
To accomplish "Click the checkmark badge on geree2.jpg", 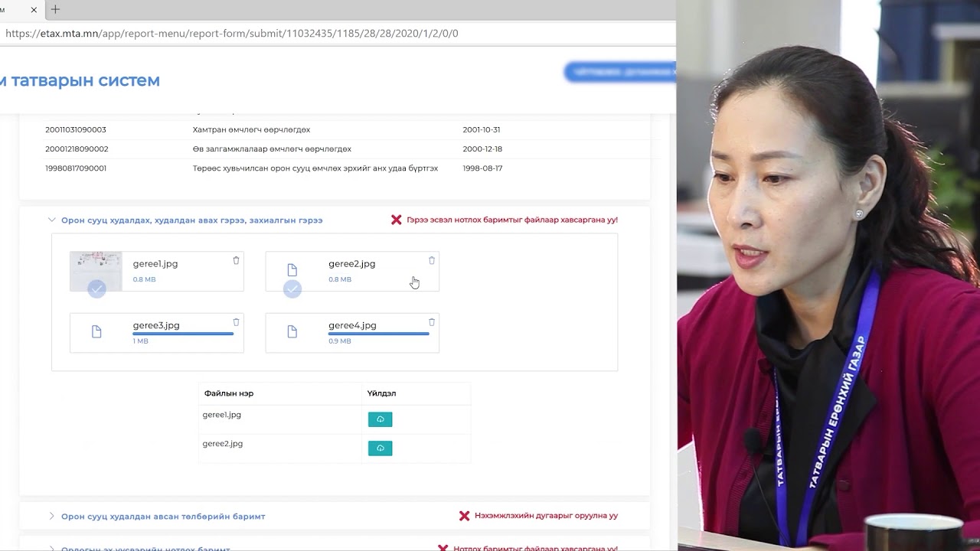I will pyautogui.click(x=292, y=289).
